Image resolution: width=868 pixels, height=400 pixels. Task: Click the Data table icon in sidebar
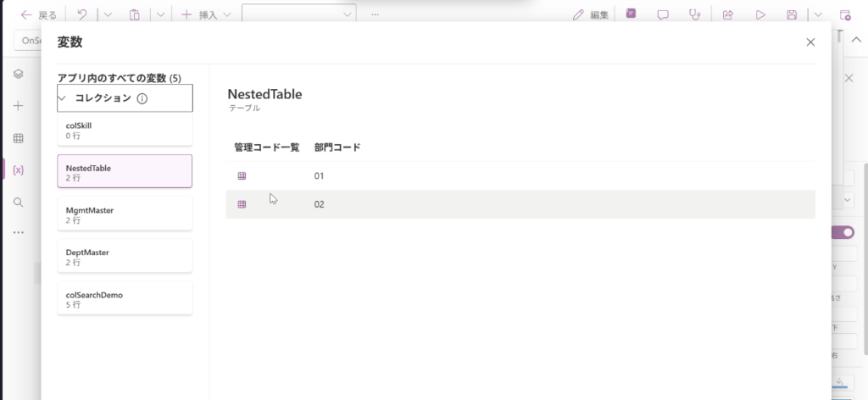click(18, 138)
